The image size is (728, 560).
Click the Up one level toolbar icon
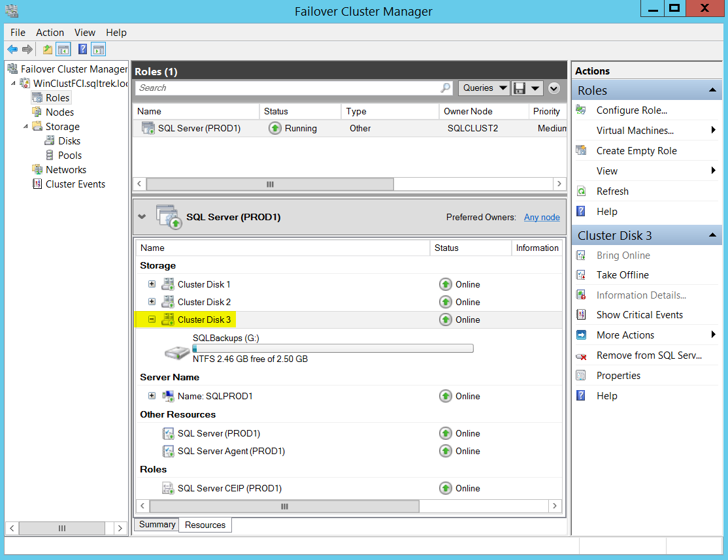pos(47,49)
